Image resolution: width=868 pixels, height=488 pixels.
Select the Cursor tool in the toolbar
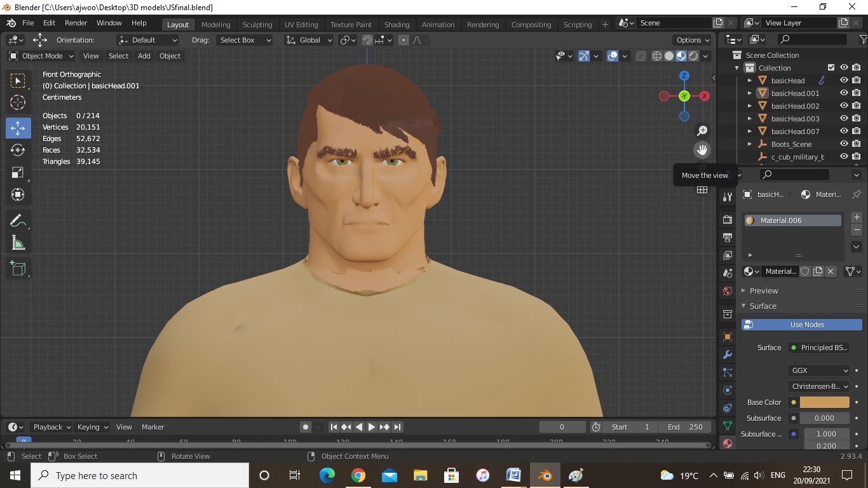pyautogui.click(x=18, y=102)
